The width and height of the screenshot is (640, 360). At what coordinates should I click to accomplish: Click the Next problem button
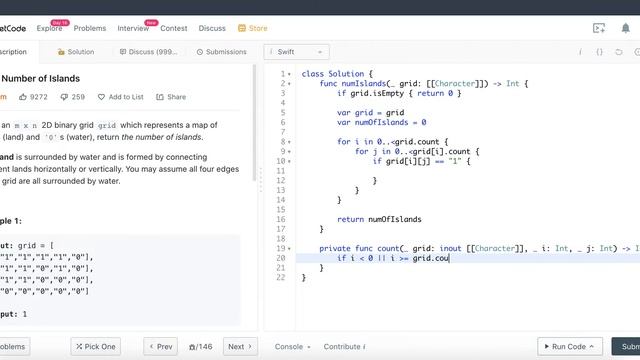[x=240, y=347]
